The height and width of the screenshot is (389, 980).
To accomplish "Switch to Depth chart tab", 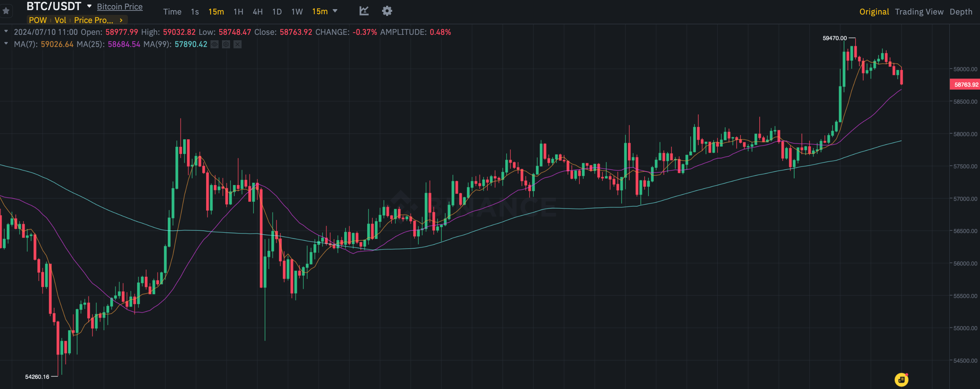I will (x=961, y=12).
